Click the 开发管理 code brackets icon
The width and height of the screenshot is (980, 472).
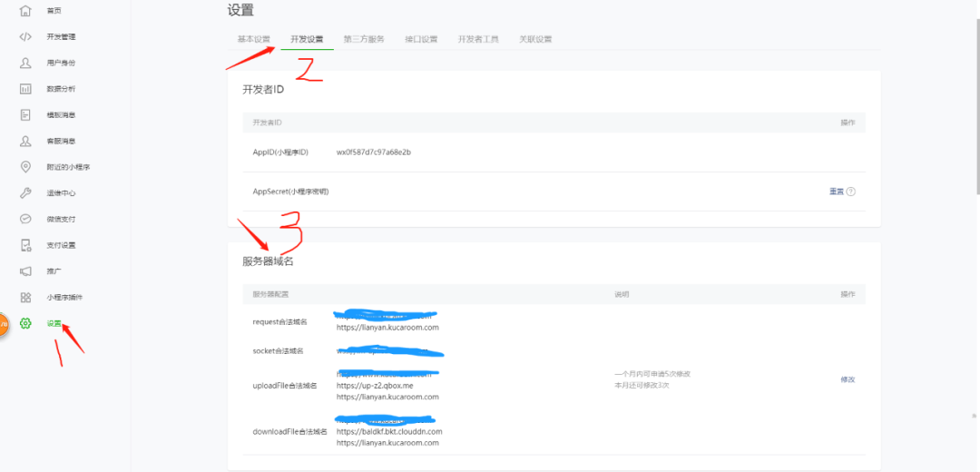click(25, 37)
